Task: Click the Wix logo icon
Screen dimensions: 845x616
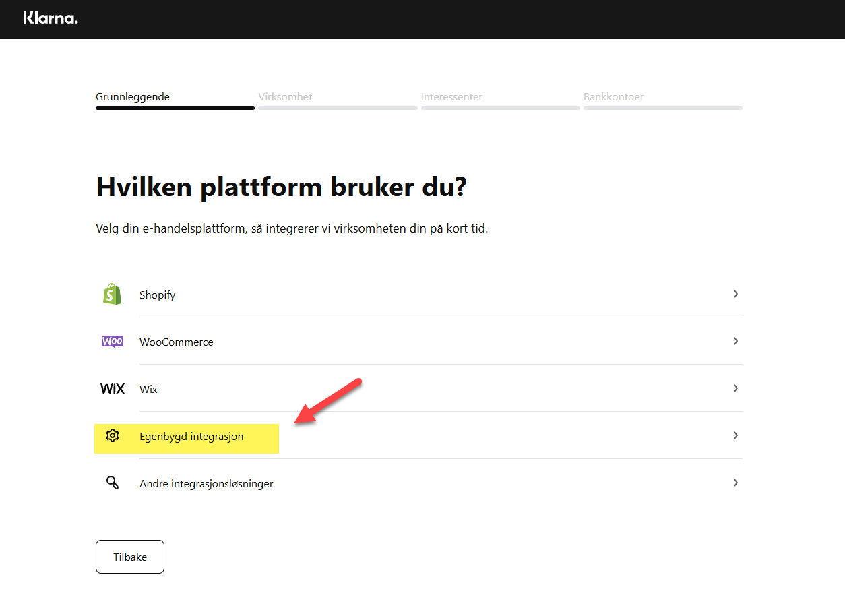Action: tap(113, 389)
